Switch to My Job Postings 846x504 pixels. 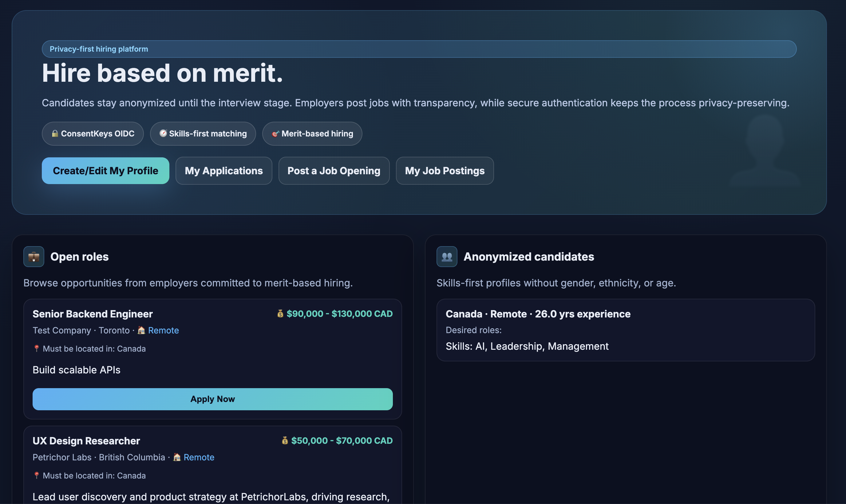(x=445, y=171)
